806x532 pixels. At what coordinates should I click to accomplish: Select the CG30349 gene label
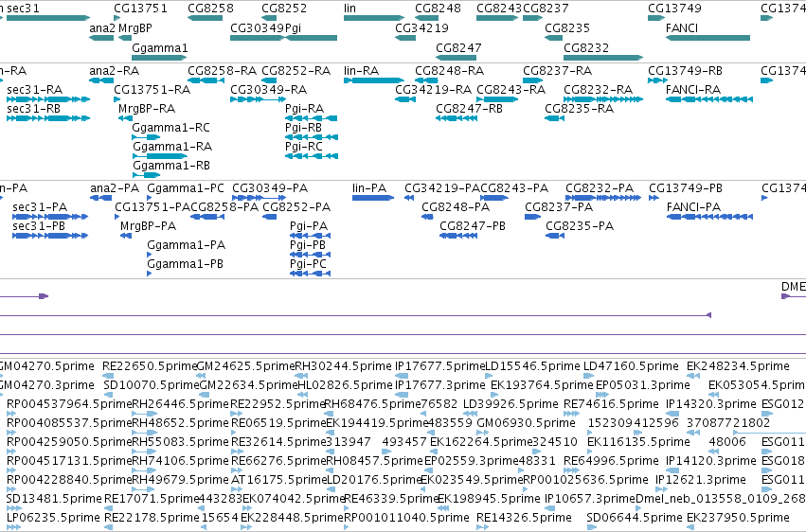point(257,28)
